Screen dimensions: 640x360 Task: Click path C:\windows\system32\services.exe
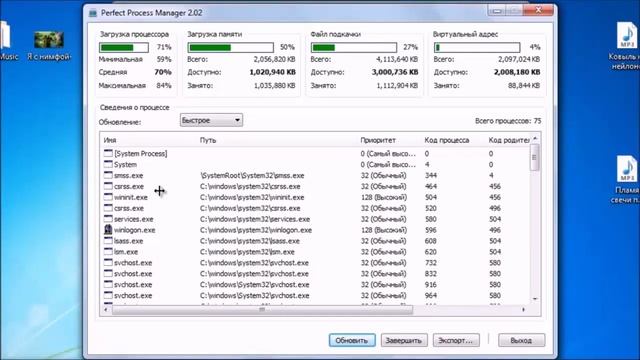point(255,219)
